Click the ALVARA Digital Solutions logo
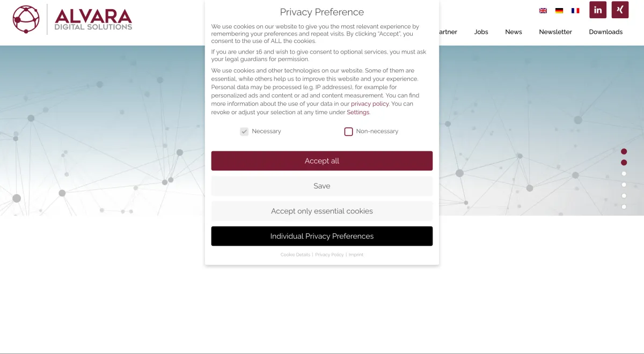Screen dimensions: 644x354 coord(72,19)
